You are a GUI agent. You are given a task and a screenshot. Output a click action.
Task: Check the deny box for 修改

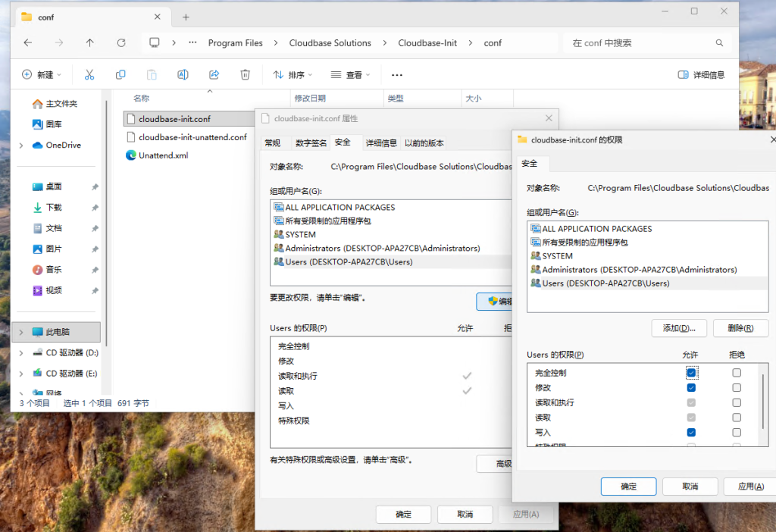point(737,388)
